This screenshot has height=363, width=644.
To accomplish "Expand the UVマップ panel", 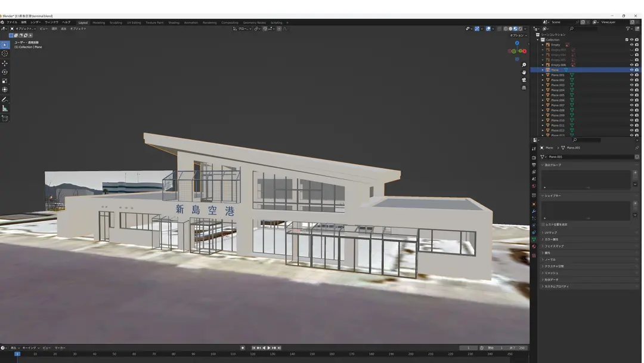I will coord(589,233).
